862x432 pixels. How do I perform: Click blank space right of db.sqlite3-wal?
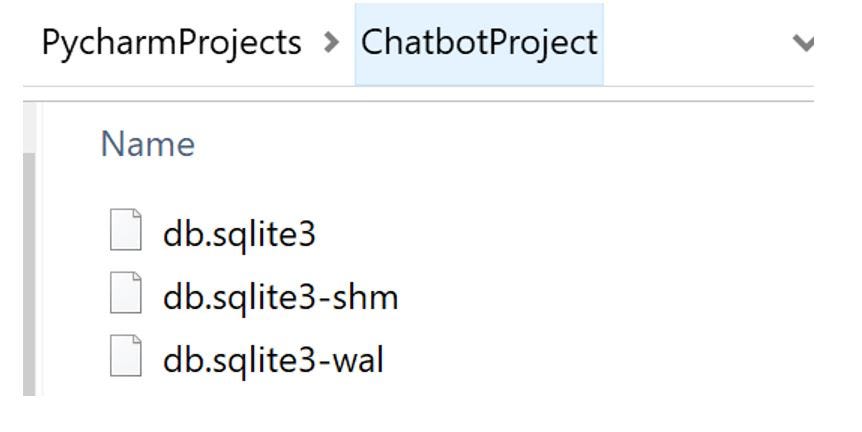[x=600, y=359]
